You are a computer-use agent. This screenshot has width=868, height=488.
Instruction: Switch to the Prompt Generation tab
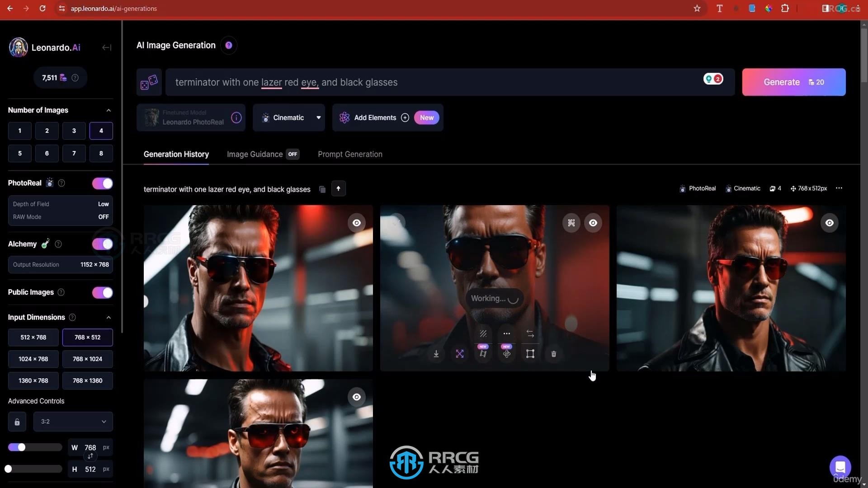[350, 154]
